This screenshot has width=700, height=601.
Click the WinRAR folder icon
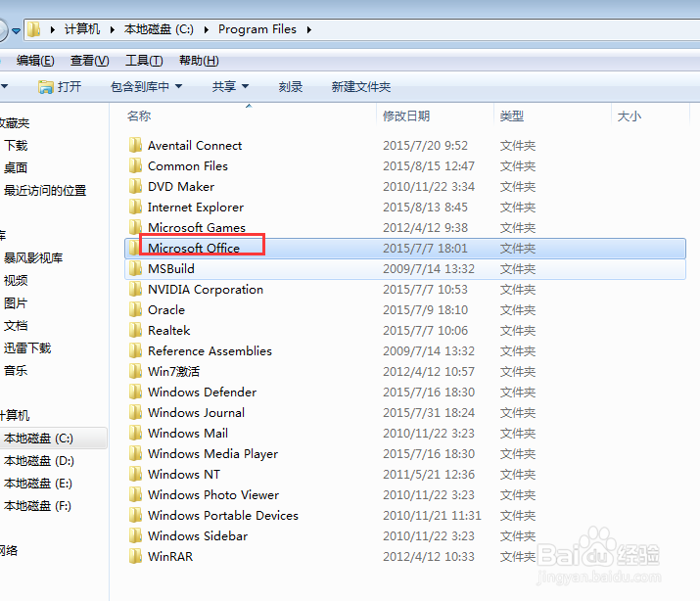[135, 556]
